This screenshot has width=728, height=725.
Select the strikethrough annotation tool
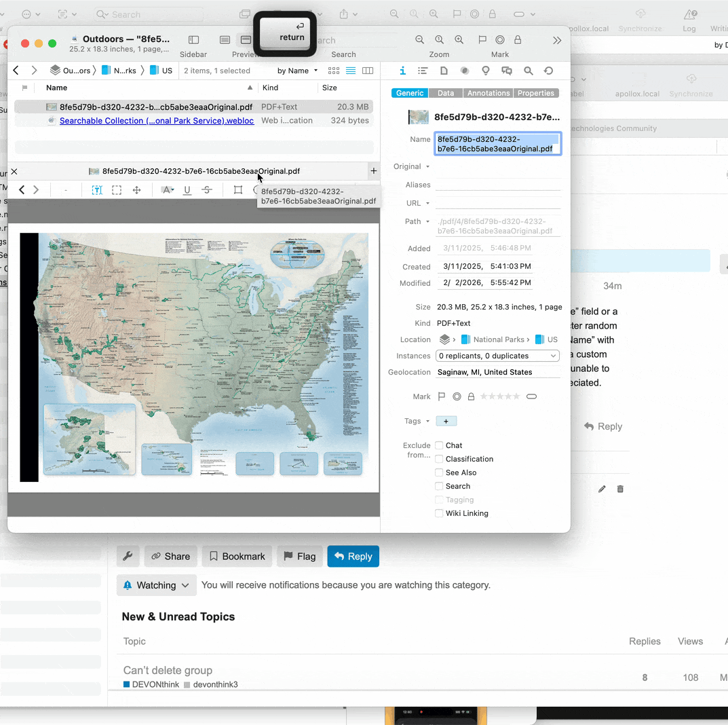207,190
